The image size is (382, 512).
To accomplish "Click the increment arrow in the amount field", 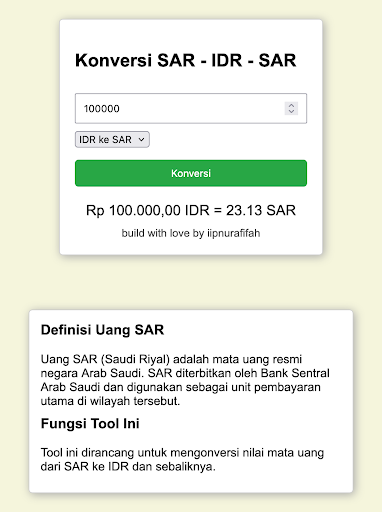I will 291,105.
